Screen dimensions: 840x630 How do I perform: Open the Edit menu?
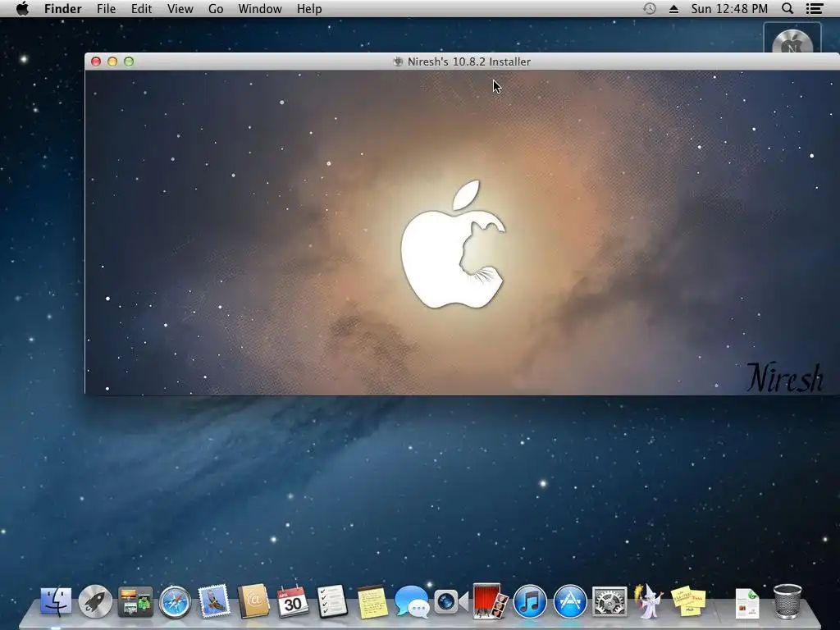coord(141,9)
